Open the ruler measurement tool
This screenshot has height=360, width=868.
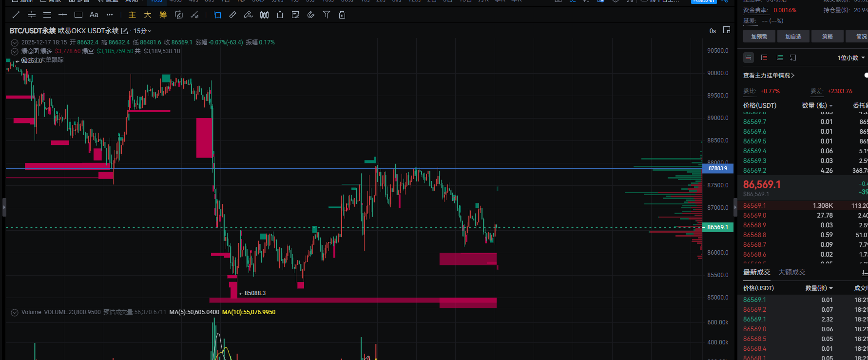(233, 15)
